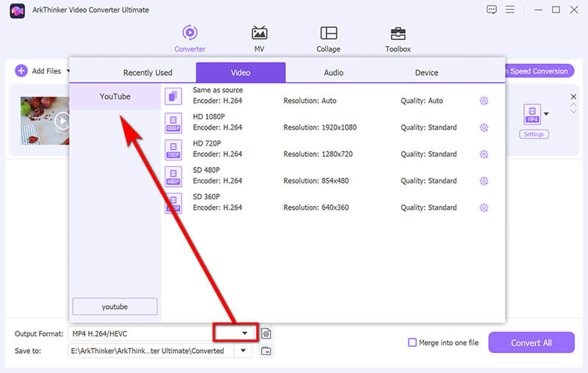Viewport: 588px width, 373px height.
Task: Select the HD 1080P profile name
Action: 209,117
